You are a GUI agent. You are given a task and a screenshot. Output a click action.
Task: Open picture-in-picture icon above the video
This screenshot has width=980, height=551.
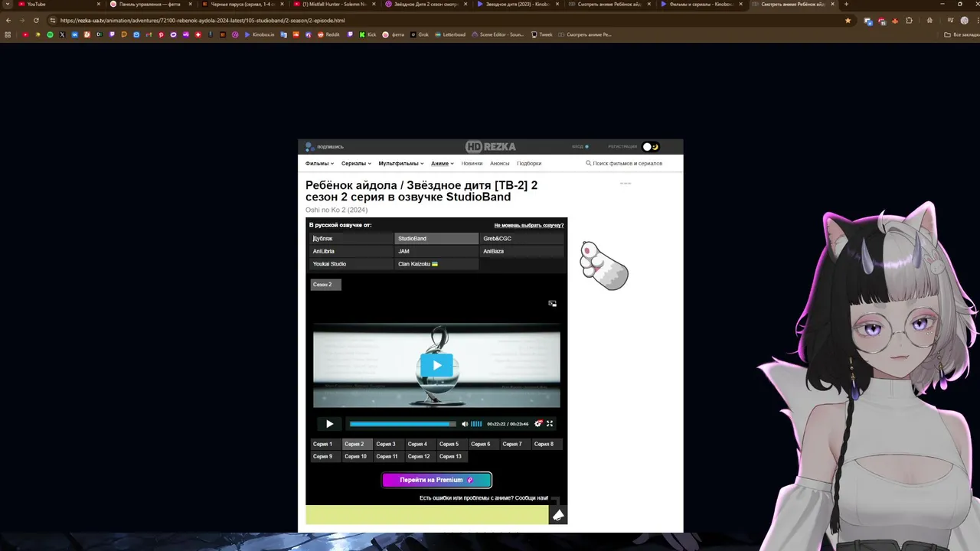552,303
